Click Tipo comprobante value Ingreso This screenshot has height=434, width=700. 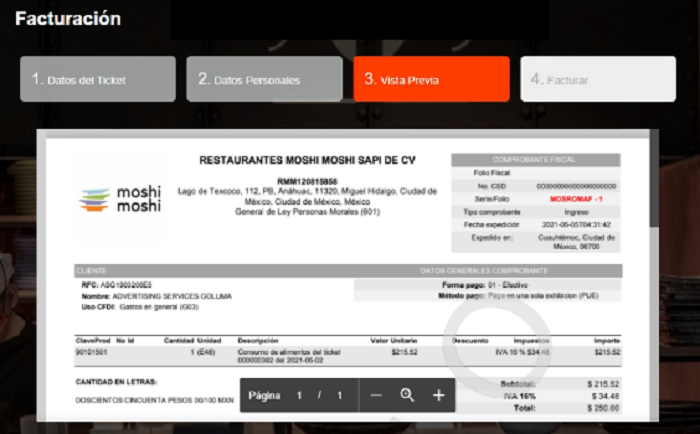click(x=576, y=212)
